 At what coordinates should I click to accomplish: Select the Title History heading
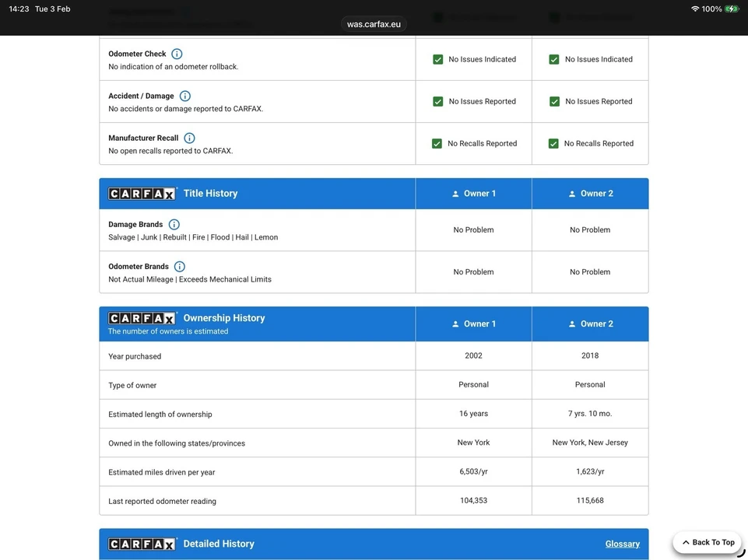[x=210, y=194]
